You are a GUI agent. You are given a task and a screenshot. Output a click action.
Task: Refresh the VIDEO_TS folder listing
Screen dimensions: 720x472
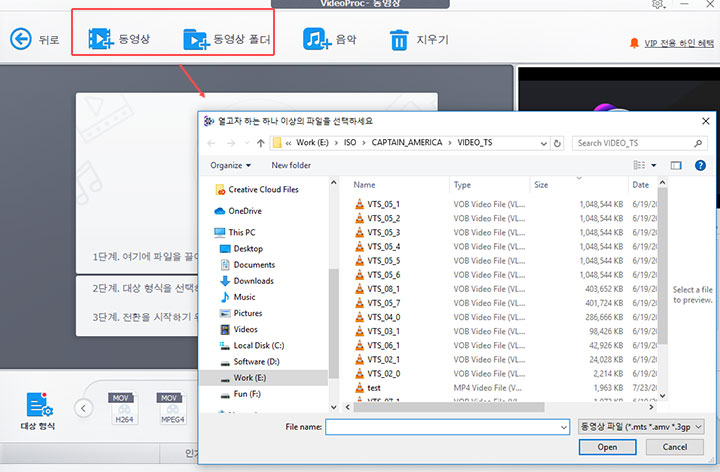click(557, 143)
